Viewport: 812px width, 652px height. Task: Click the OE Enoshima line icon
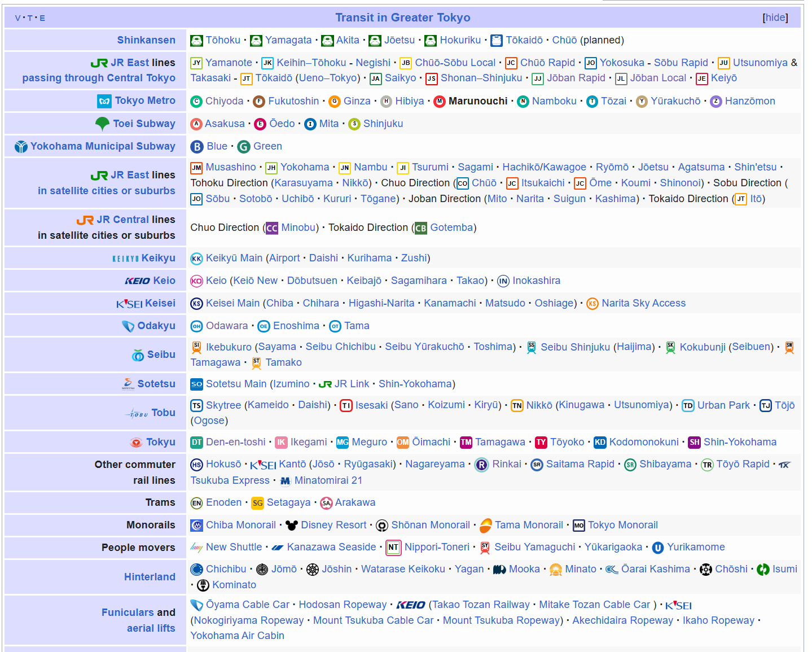click(264, 326)
